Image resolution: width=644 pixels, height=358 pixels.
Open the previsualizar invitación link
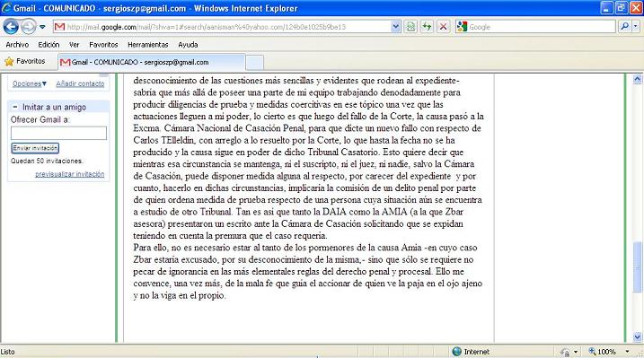click(69, 174)
